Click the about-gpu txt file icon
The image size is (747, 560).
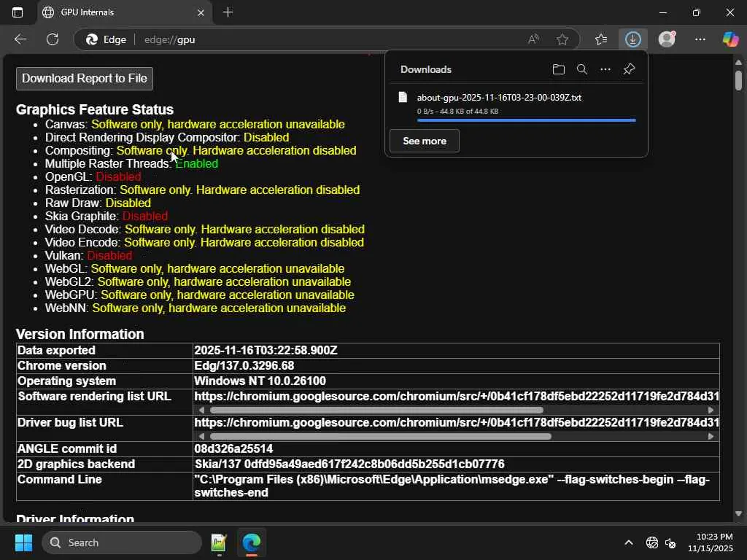[403, 97]
